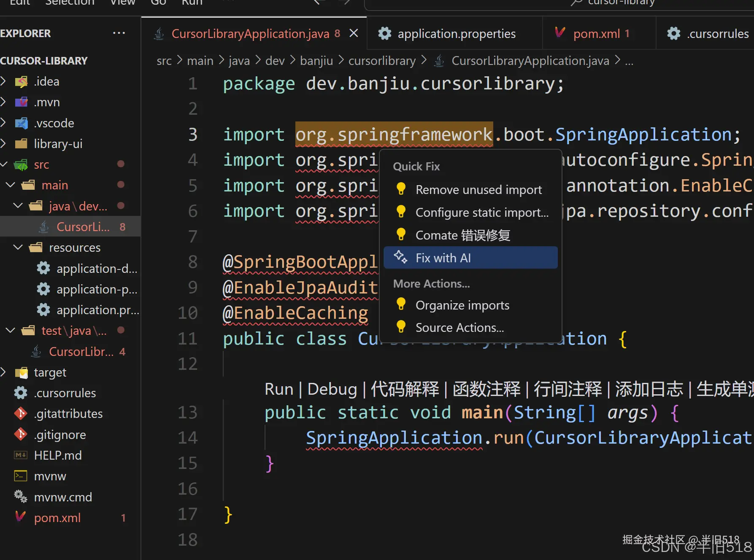Click the .cursorrules gear icon in Explorer
The height and width of the screenshot is (560, 754).
pos(21,393)
